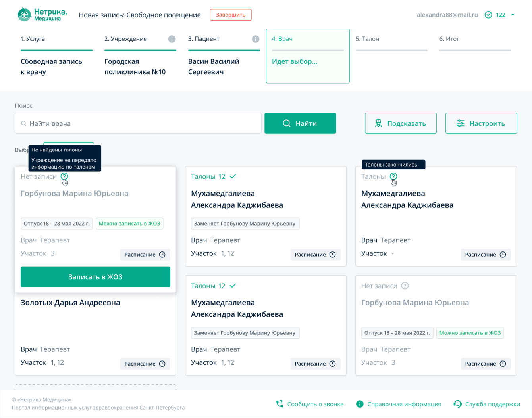Click the 122 counter in header
The height and width of the screenshot is (418, 532).
[501, 15]
